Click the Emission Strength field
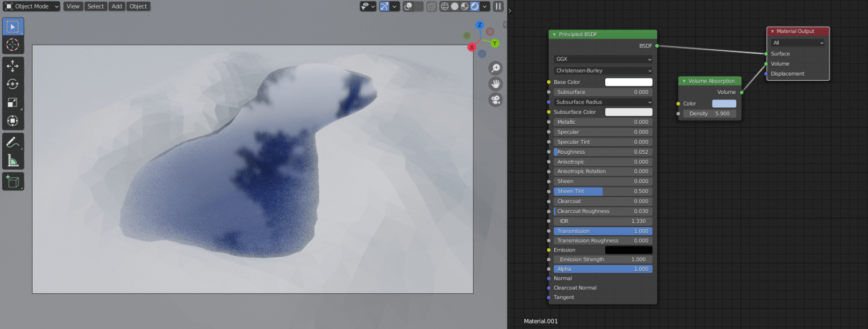Screen dimensions: 868x329 603,259
